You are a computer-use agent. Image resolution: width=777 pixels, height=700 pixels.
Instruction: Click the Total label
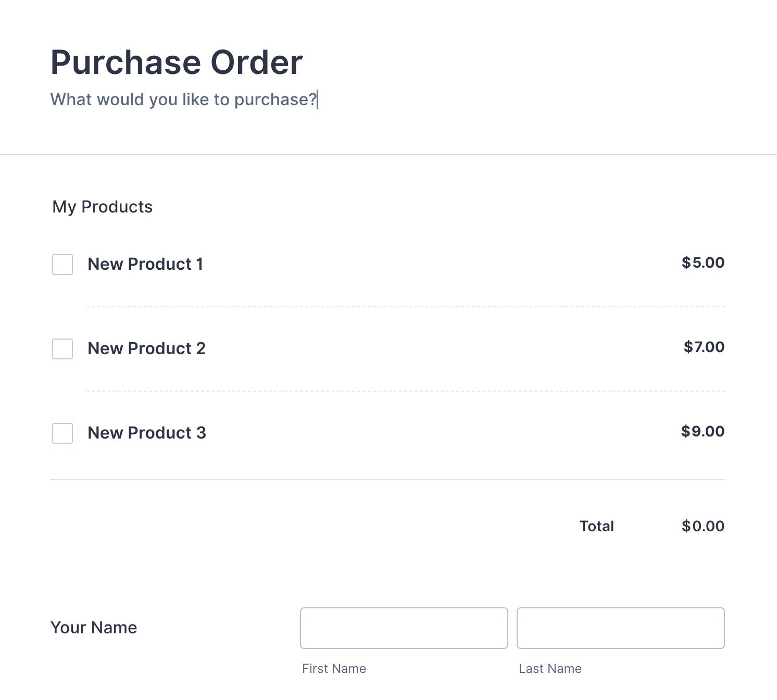tap(597, 526)
